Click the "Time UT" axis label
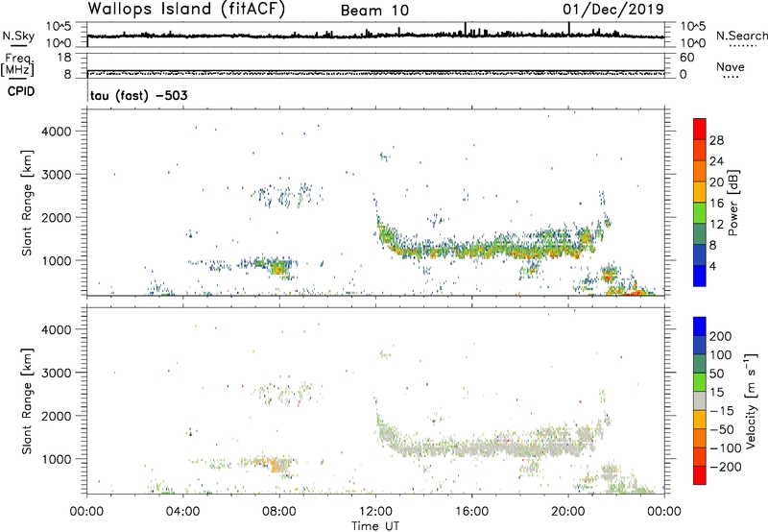 (x=375, y=526)
